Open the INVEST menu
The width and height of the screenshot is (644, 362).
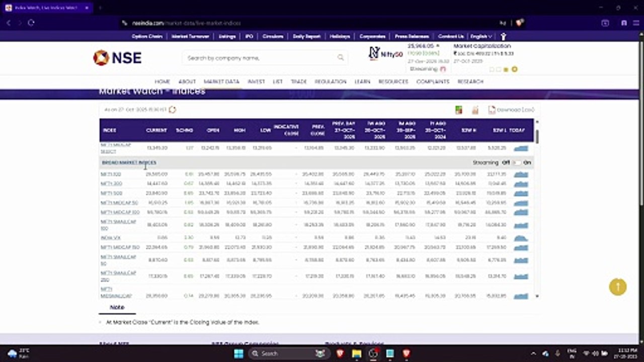[256, 81]
